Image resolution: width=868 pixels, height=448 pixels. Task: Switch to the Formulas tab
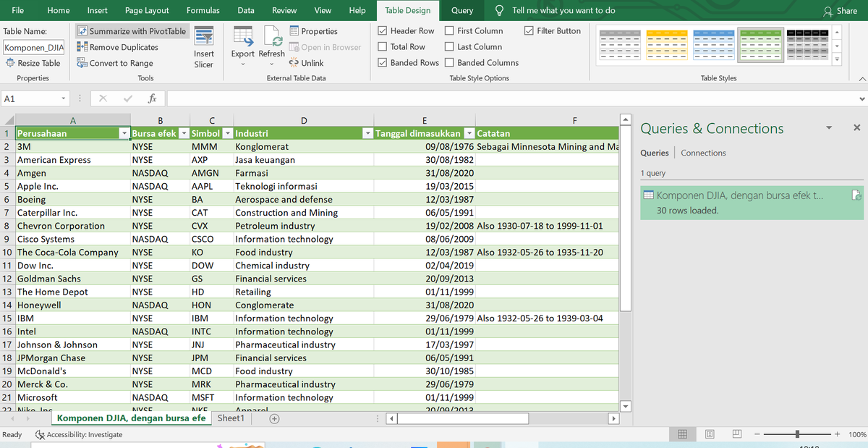click(203, 10)
